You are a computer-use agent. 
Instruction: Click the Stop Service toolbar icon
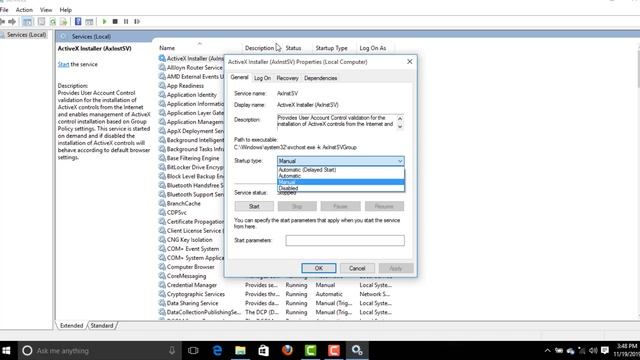click(x=115, y=21)
